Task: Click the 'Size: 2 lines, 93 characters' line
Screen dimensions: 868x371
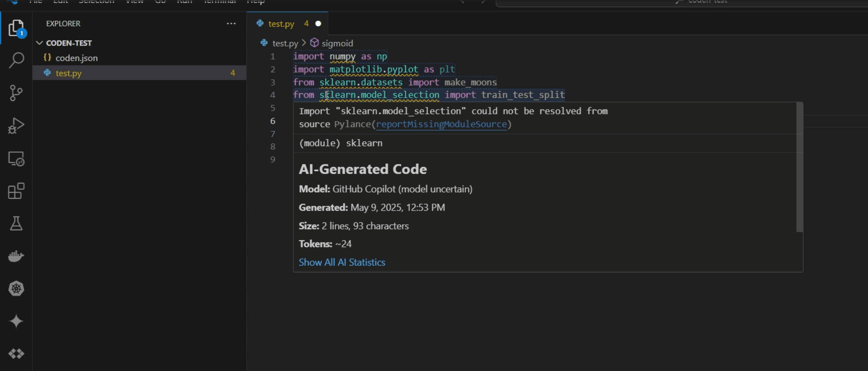Action: pos(354,226)
